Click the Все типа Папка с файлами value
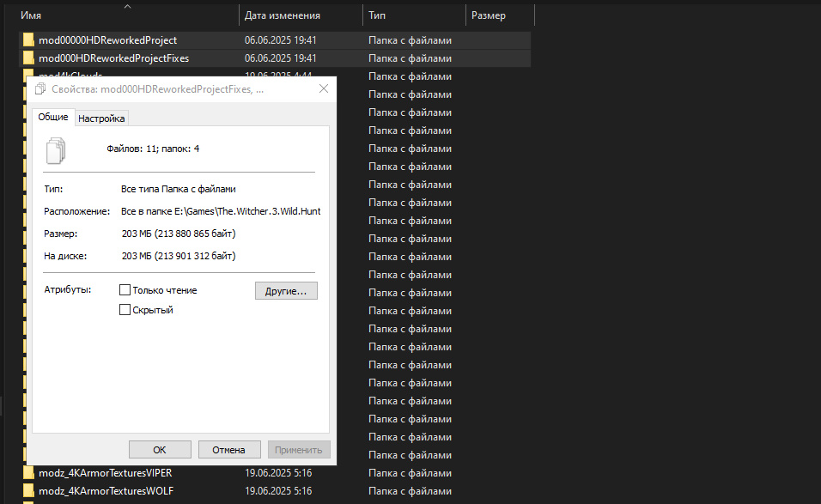This screenshot has height=504, width=821. (178, 189)
